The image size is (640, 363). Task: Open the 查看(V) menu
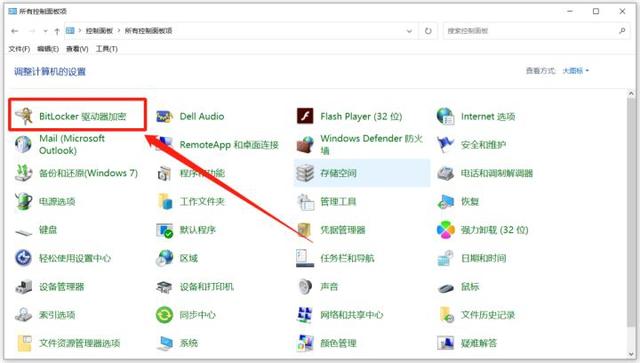click(x=77, y=49)
